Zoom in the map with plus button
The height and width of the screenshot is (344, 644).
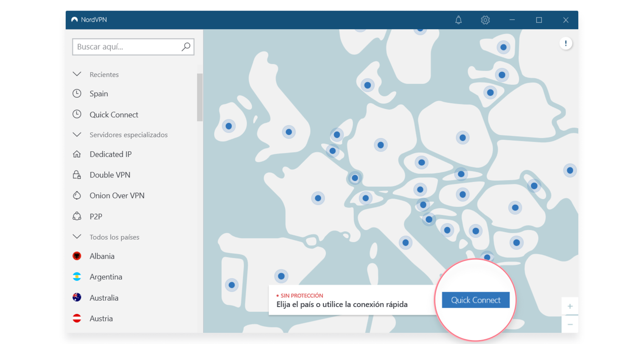click(570, 306)
